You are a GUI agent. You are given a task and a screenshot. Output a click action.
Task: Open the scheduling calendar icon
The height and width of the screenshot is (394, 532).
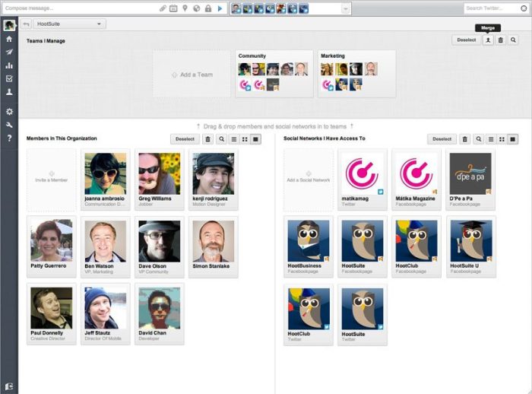pyautogui.click(x=173, y=8)
